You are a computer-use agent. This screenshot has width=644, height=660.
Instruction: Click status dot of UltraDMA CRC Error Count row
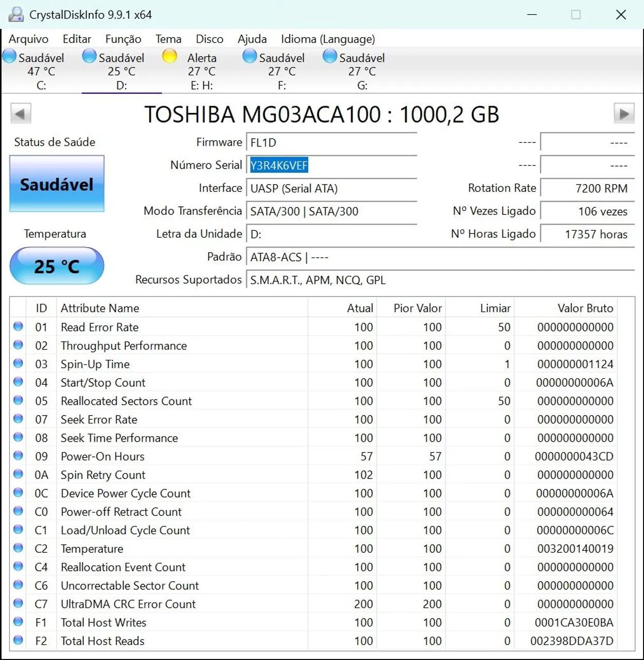(x=18, y=603)
